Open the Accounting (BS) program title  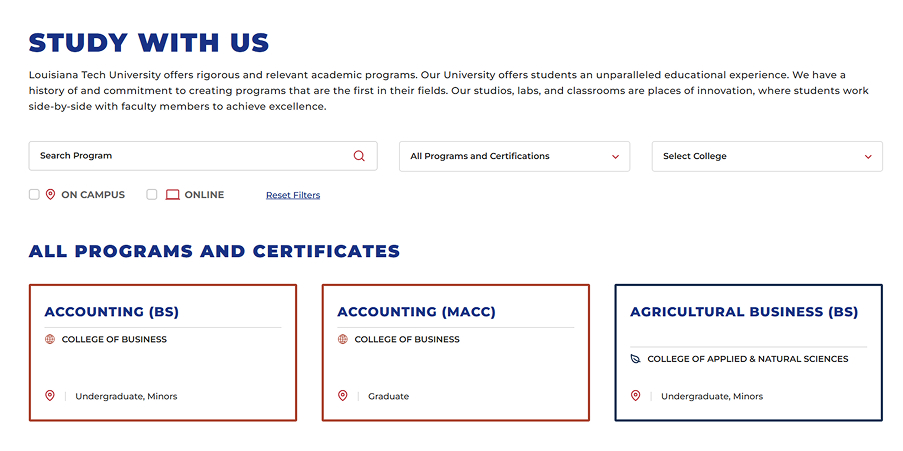[x=112, y=312]
